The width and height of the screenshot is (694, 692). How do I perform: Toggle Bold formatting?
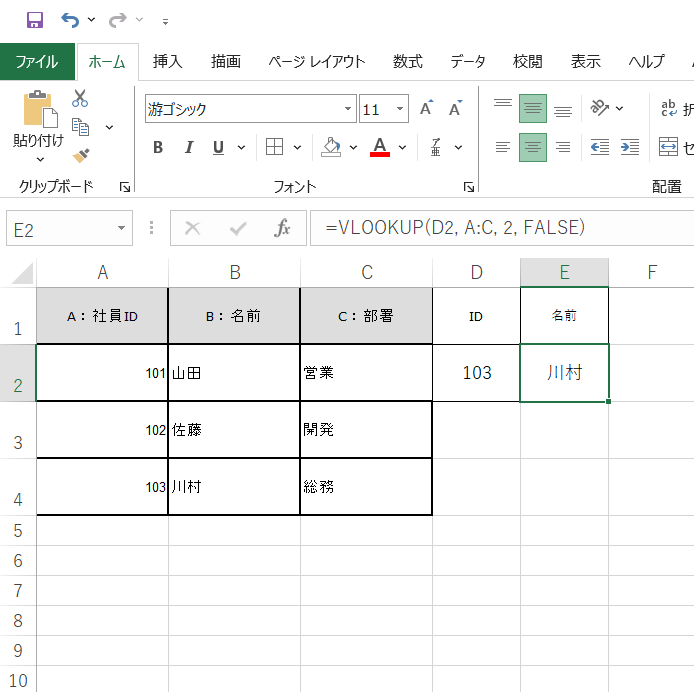point(158,148)
